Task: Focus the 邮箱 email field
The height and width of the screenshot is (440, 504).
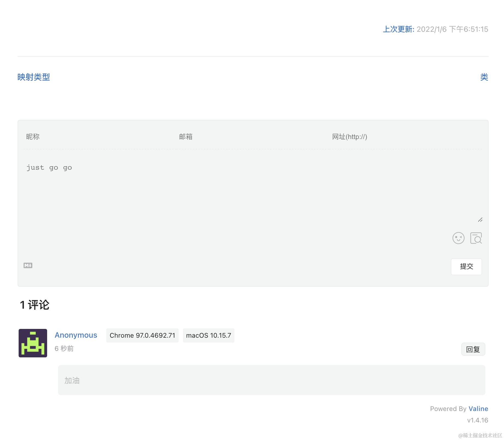Action: (x=253, y=137)
